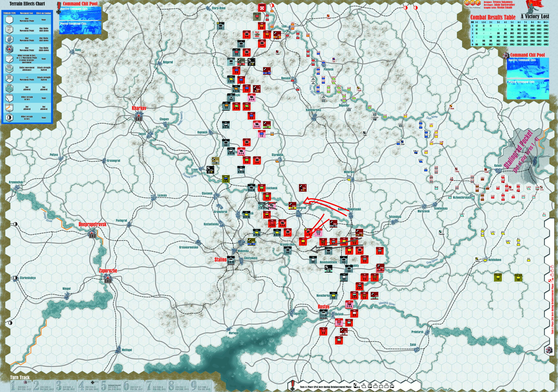Screen dimensions: 558x392
Task: Click the 1GM 3-5-6 mechanized counter
Action: tap(267, 215)
